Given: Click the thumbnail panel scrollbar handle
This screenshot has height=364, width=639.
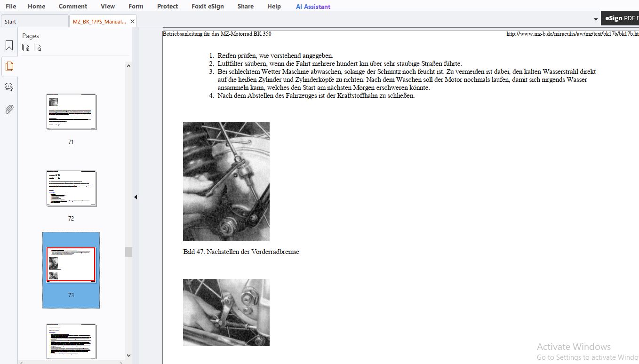Looking at the screenshot, I should 128,252.
